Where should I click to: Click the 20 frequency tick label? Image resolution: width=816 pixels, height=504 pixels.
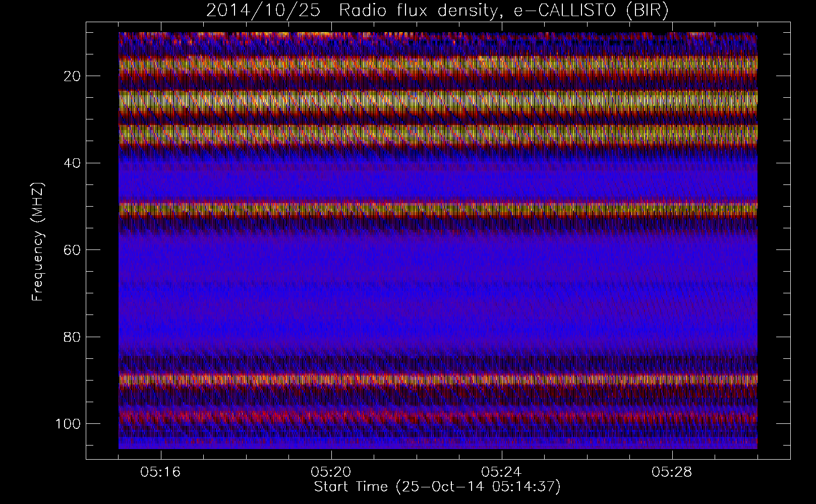click(x=73, y=76)
